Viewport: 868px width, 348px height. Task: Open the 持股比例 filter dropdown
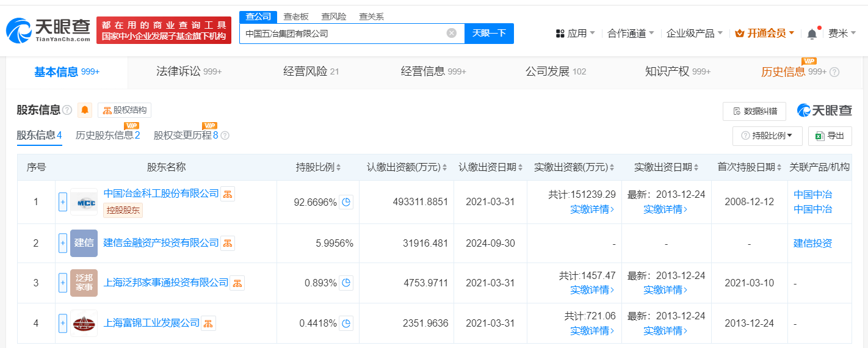tap(767, 136)
